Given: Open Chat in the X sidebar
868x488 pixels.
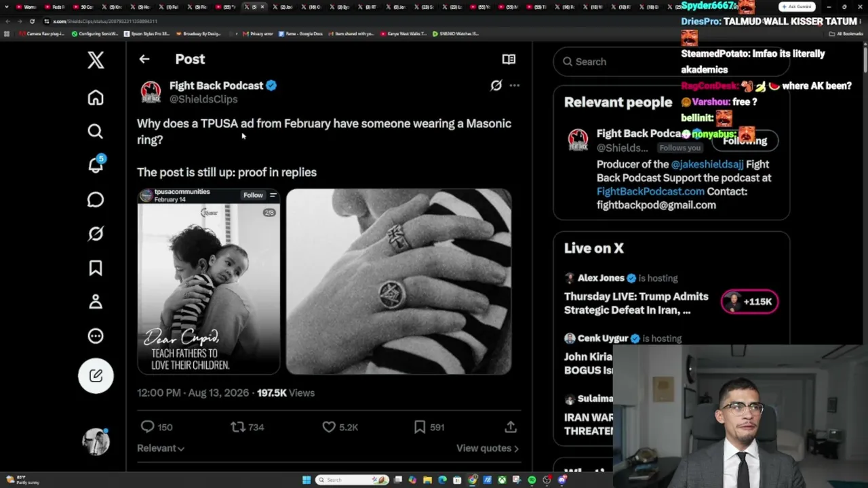Looking at the screenshot, I should click(96, 199).
